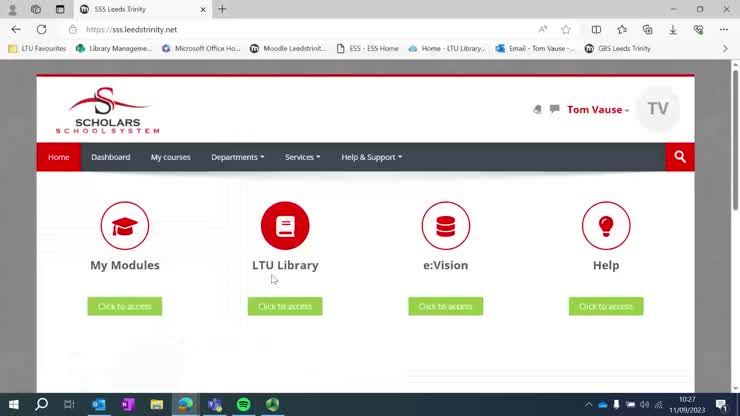Refresh the page
The height and width of the screenshot is (416, 740).
click(42, 29)
